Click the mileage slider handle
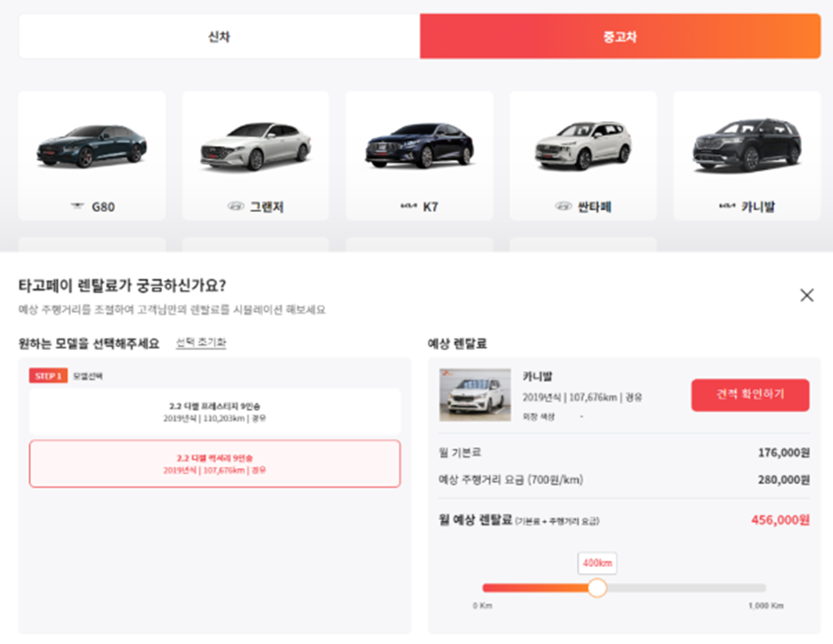 coord(597,587)
